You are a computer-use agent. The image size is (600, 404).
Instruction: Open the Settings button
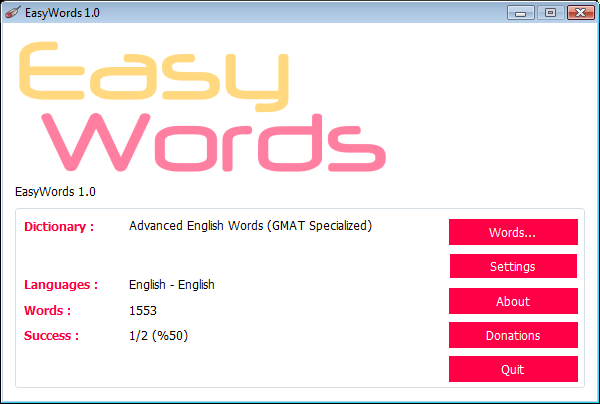pyautogui.click(x=513, y=266)
